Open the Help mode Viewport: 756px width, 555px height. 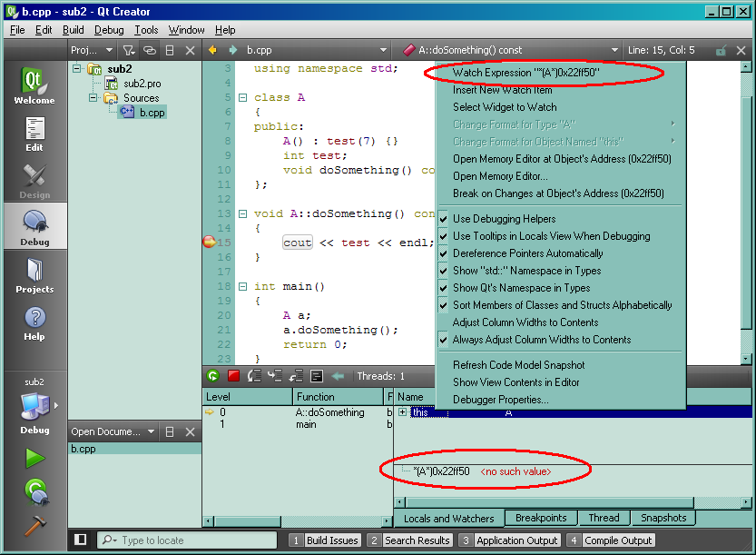click(x=34, y=323)
